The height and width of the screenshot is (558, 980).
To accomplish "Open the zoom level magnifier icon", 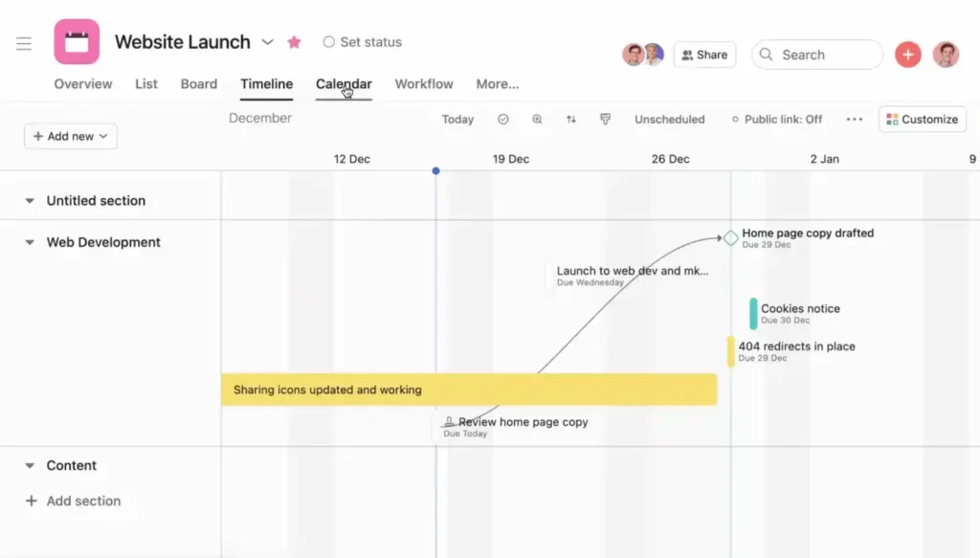I will (537, 120).
